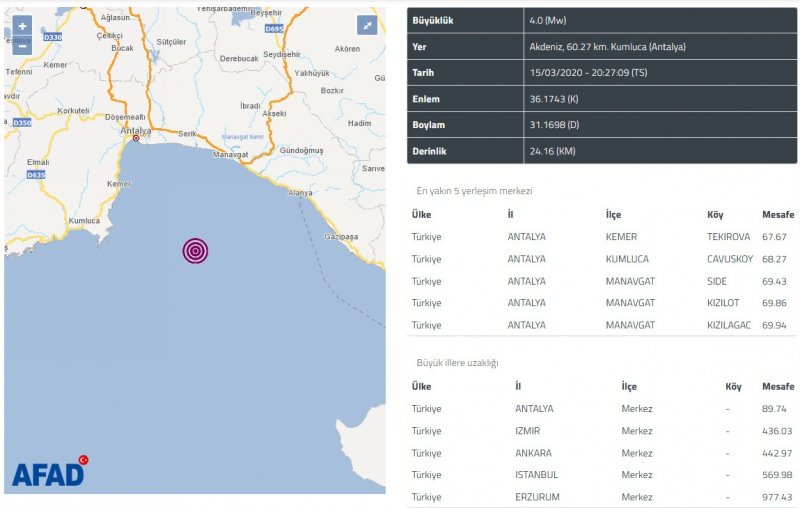Click the İlçe header in nearest settlements
The width and height of the screenshot is (800, 508).
click(x=619, y=215)
